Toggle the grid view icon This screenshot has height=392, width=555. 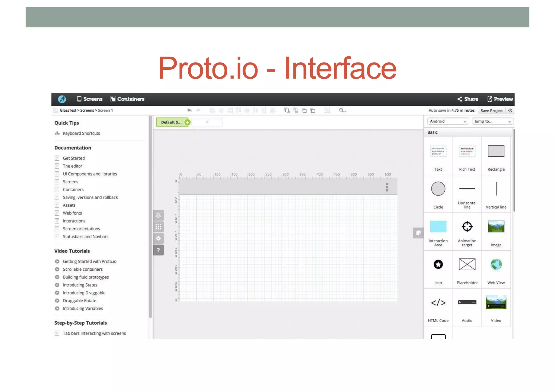click(x=158, y=227)
